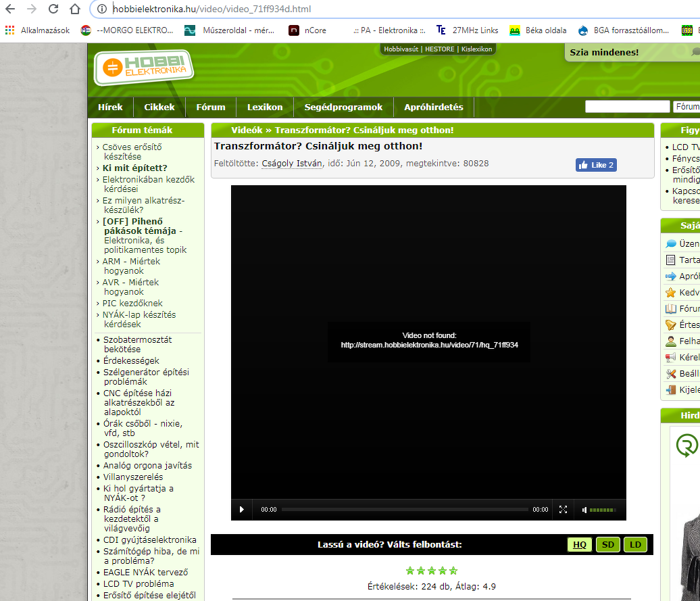Open Elektronikában kezdők kérdései topic

pos(149,184)
